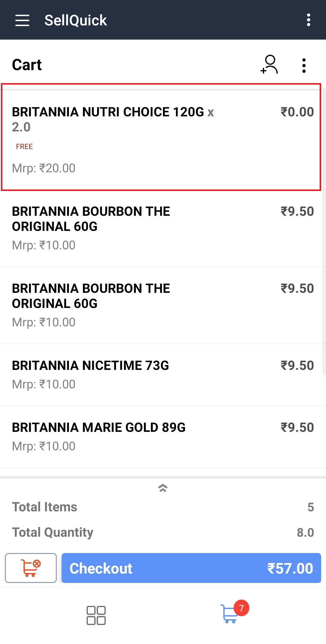
Task: Click the SellQuick app title
Action: (75, 20)
